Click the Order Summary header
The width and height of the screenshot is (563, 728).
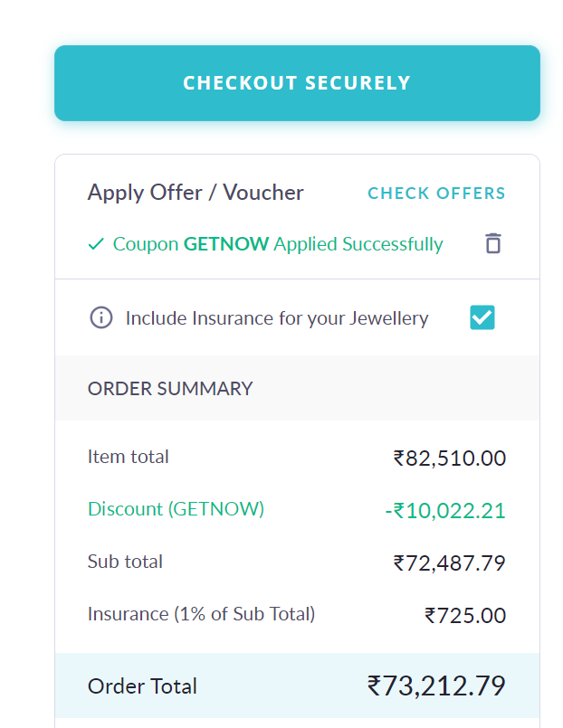click(170, 389)
